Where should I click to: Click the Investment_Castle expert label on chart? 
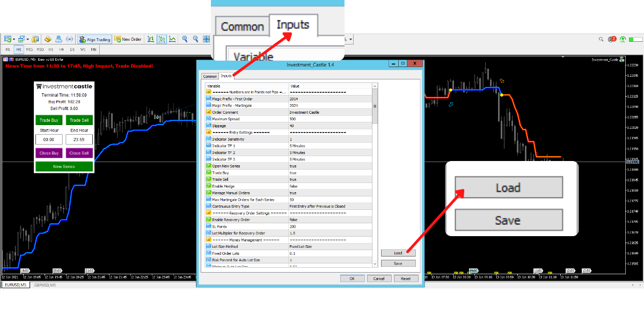pyautogui.click(x=608, y=59)
